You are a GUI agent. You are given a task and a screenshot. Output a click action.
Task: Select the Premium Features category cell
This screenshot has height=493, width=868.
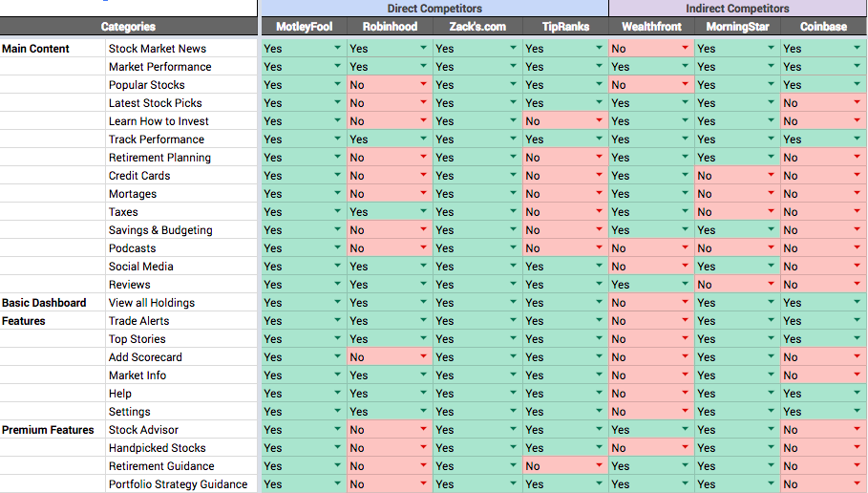click(53, 429)
